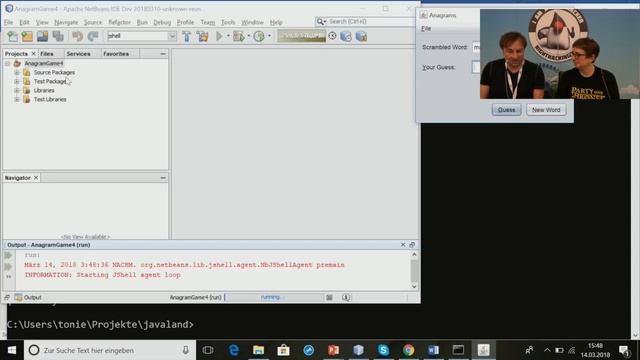
Task: Expand the Source Packages node
Action: 17,72
